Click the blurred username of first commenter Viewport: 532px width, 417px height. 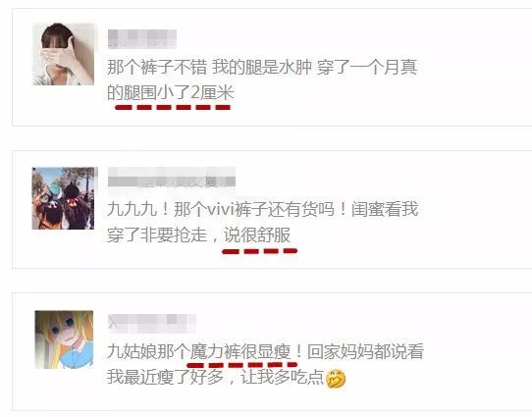(142, 38)
